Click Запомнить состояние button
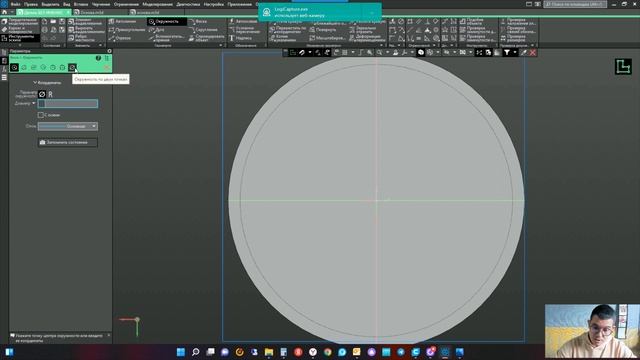The image size is (640, 360). [x=67, y=142]
